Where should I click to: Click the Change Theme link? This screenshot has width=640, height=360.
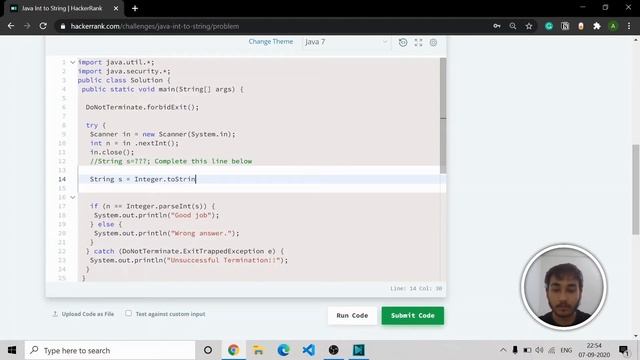pos(271,42)
